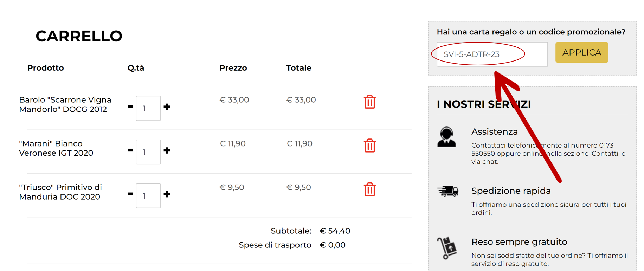
Task: Open the Triusco Primitivo di Manduria product
Action: tap(60, 192)
